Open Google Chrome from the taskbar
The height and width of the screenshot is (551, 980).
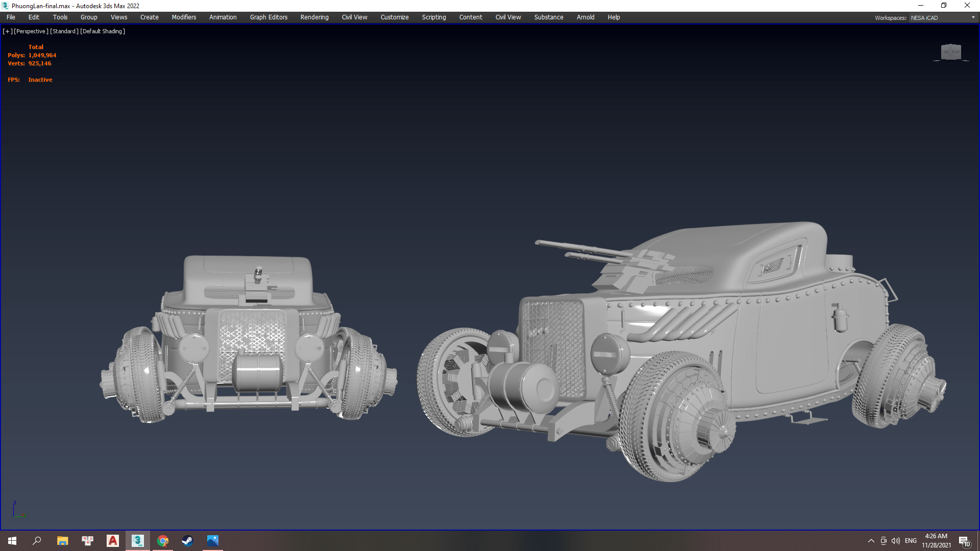click(163, 541)
